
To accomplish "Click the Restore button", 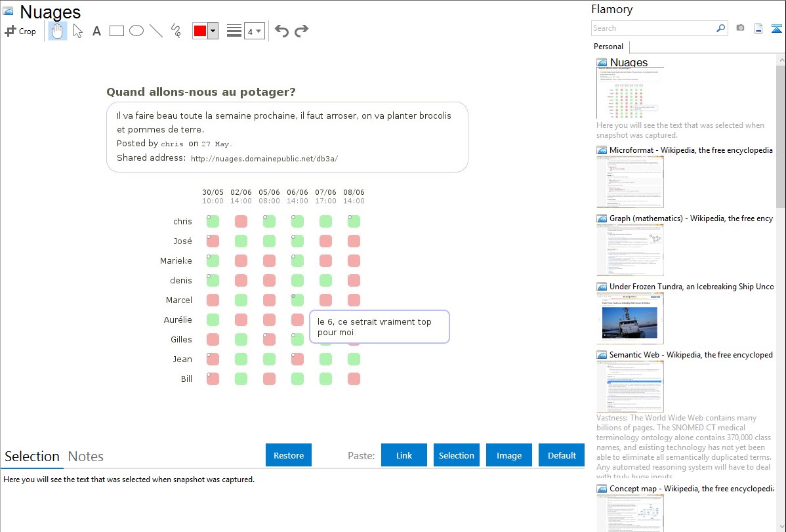I will (289, 455).
